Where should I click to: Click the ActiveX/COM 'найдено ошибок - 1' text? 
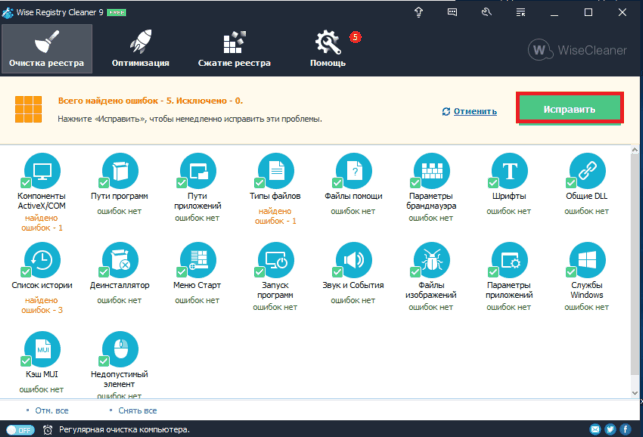point(42,223)
